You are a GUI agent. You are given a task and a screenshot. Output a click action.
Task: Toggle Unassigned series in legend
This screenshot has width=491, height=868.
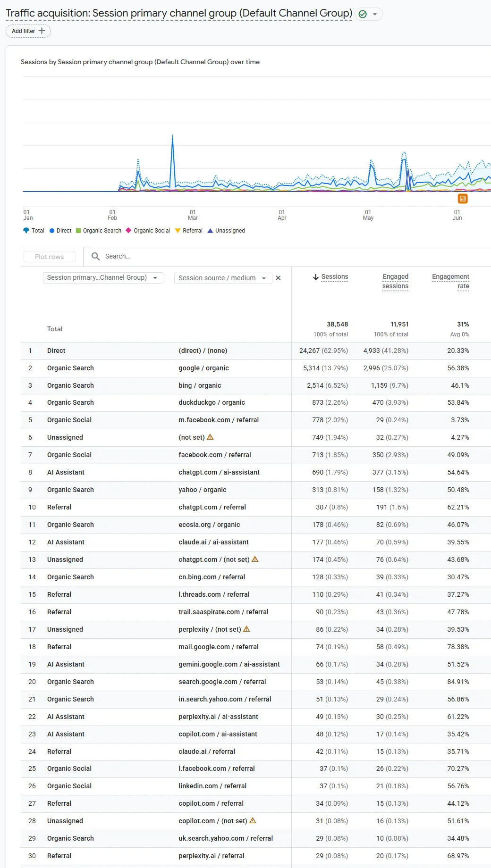point(226,231)
